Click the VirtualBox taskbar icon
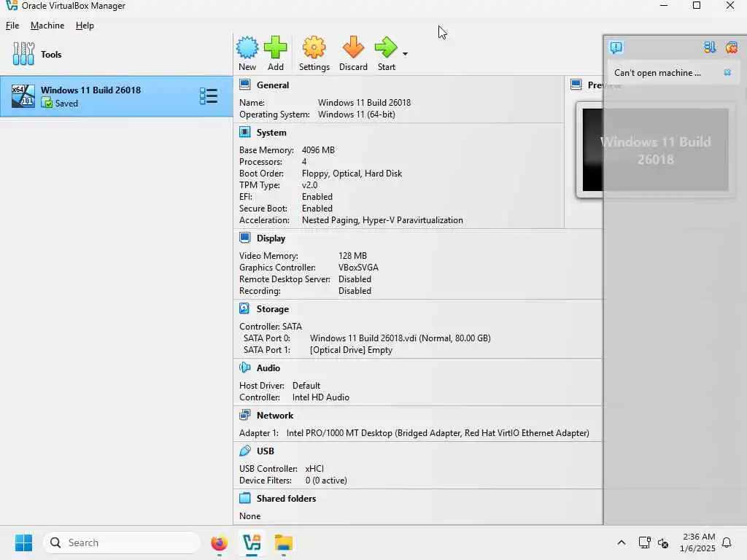Image resolution: width=747 pixels, height=560 pixels. click(x=252, y=542)
